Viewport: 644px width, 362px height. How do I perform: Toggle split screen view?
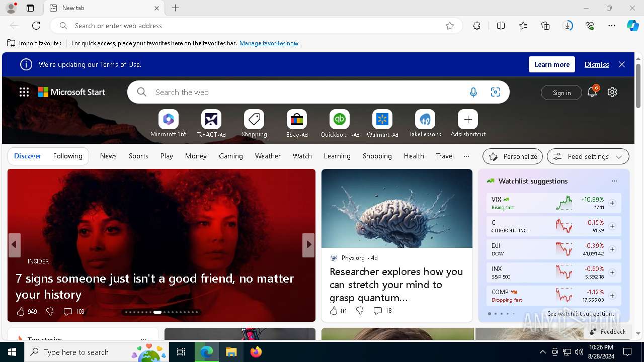[501, 26]
